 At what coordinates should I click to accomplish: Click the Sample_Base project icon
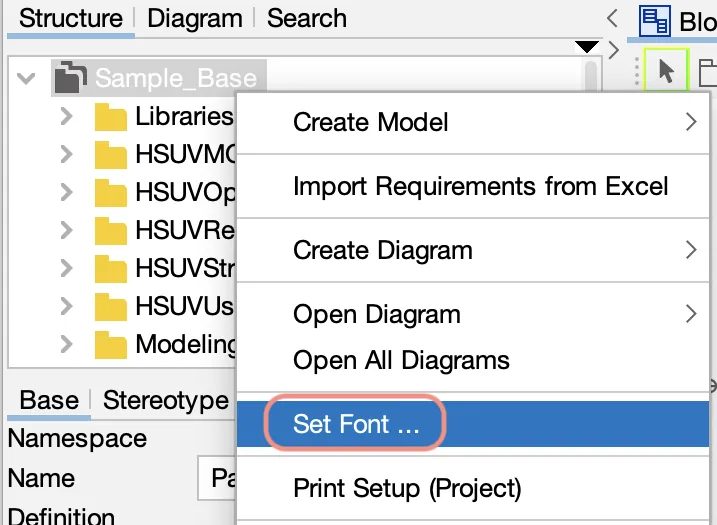click(x=70, y=77)
